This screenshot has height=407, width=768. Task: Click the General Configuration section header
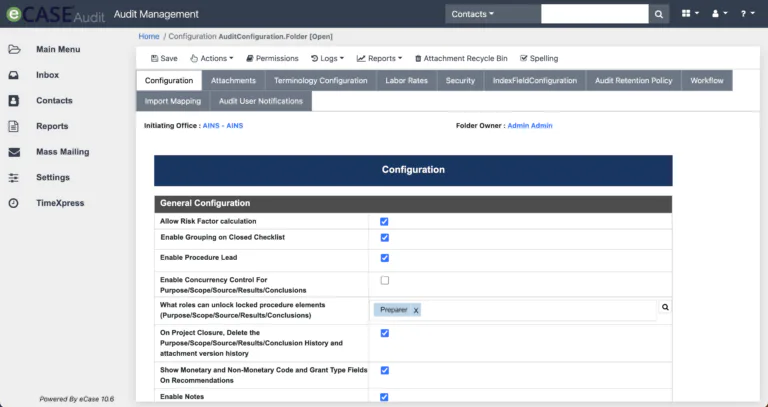tap(413, 204)
